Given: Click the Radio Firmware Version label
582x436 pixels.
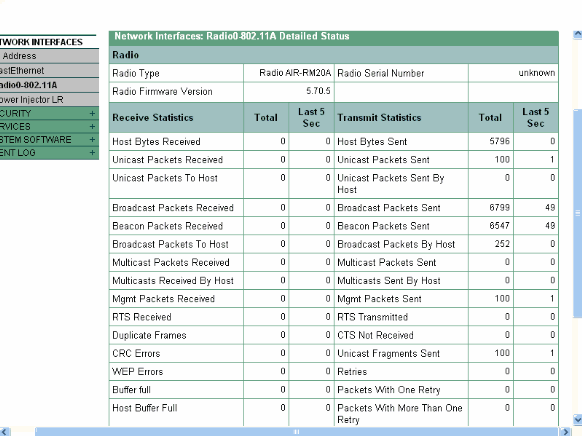Looking at the screenshot, I should [162, 91].
